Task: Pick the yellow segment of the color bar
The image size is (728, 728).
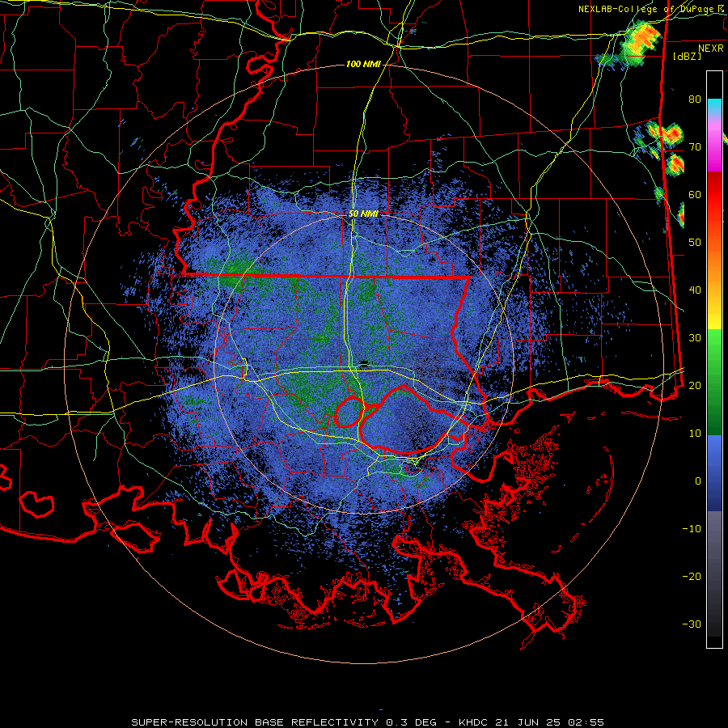Action: (x=714, y=315)
